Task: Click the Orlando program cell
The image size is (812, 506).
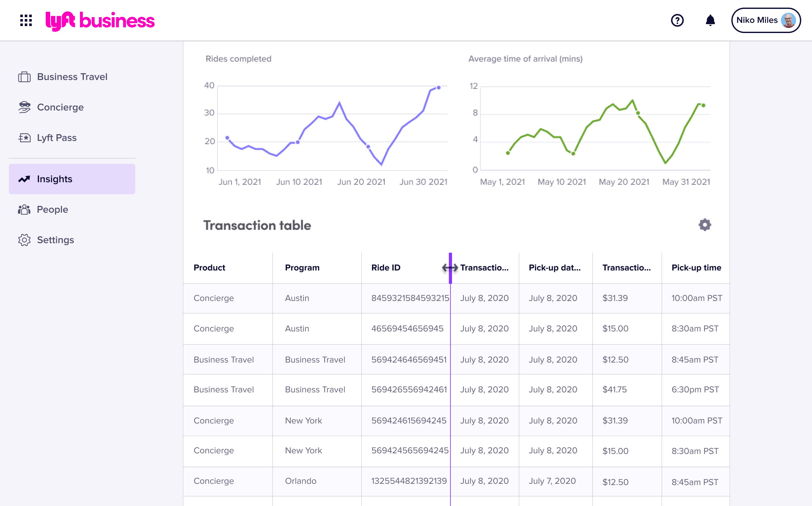Action: tap(300, 481)
